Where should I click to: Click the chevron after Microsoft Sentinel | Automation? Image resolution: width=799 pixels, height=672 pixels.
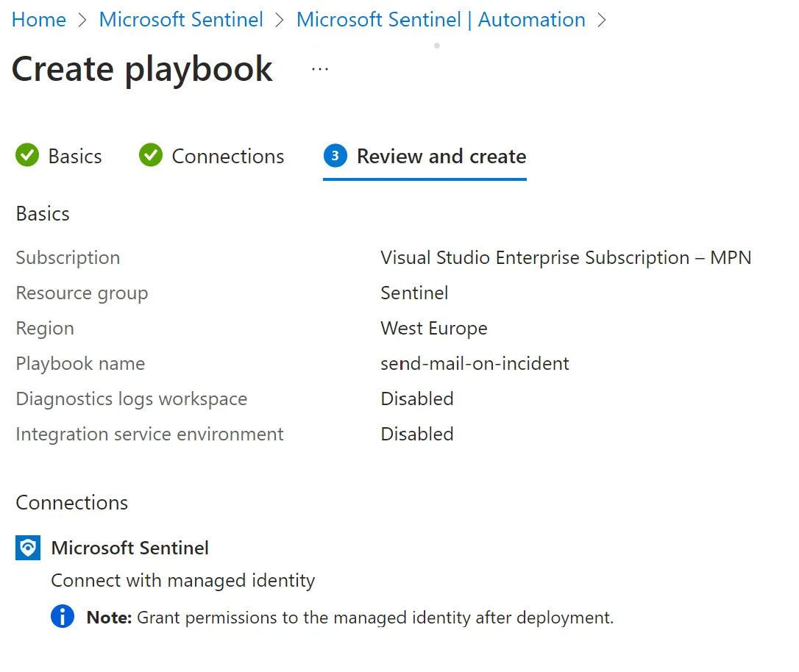602,20
